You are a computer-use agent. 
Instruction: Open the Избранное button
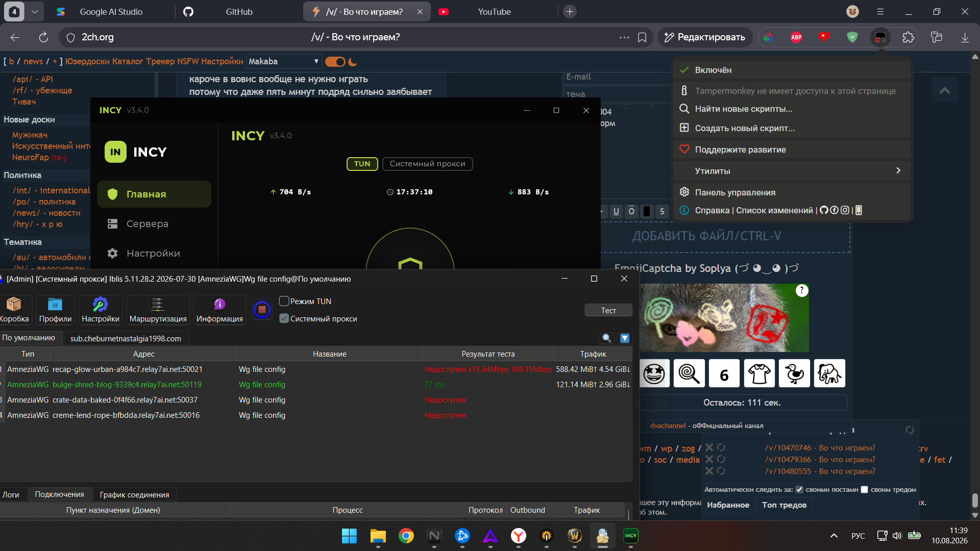[x=728, y=505]
